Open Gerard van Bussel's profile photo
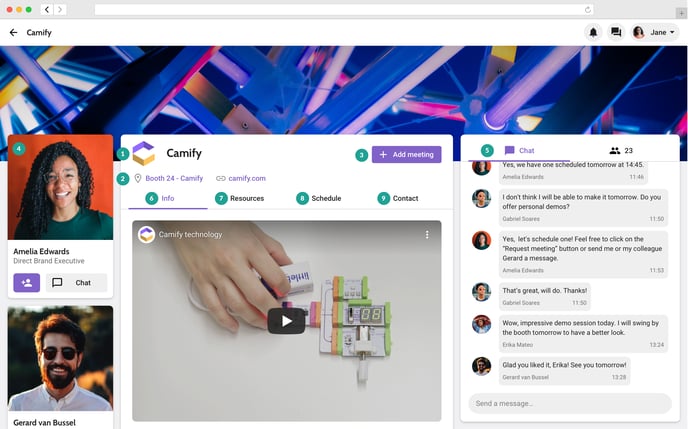 [61, 358]
